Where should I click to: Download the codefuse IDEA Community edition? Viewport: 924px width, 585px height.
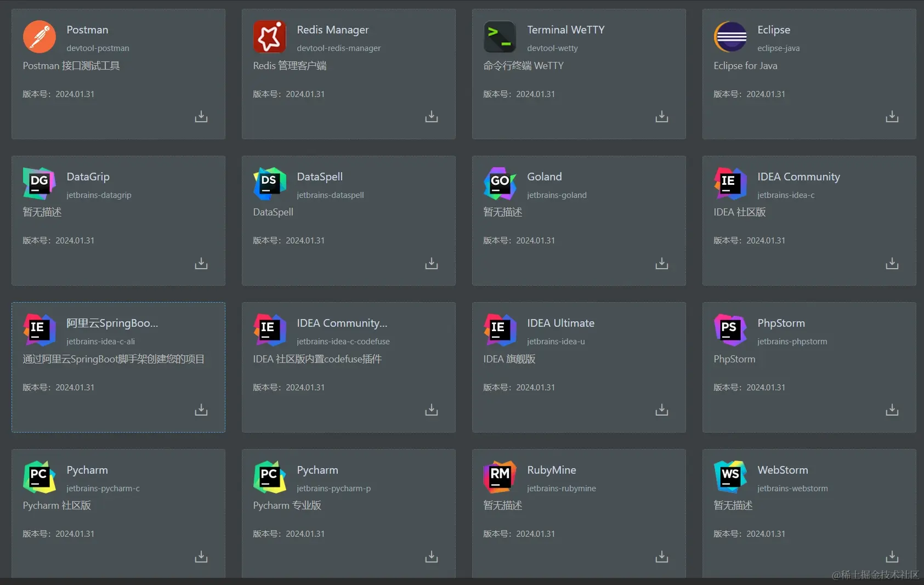432,410
